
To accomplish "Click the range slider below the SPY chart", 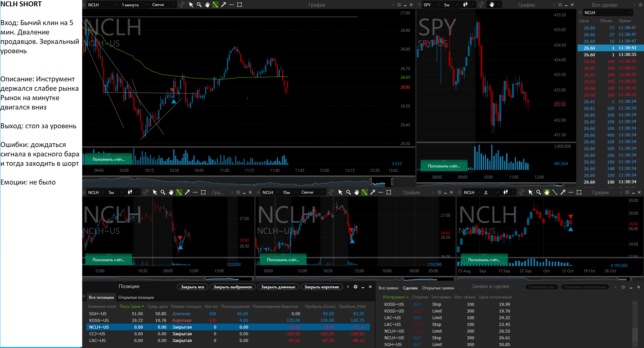I will tap(496, 185).
